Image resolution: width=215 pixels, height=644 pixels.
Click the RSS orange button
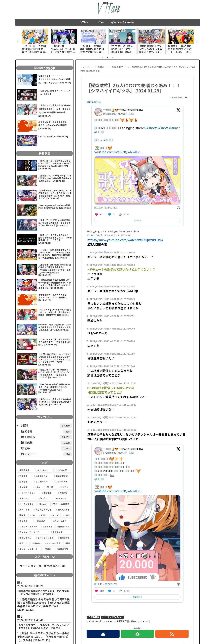click(172, 634)
